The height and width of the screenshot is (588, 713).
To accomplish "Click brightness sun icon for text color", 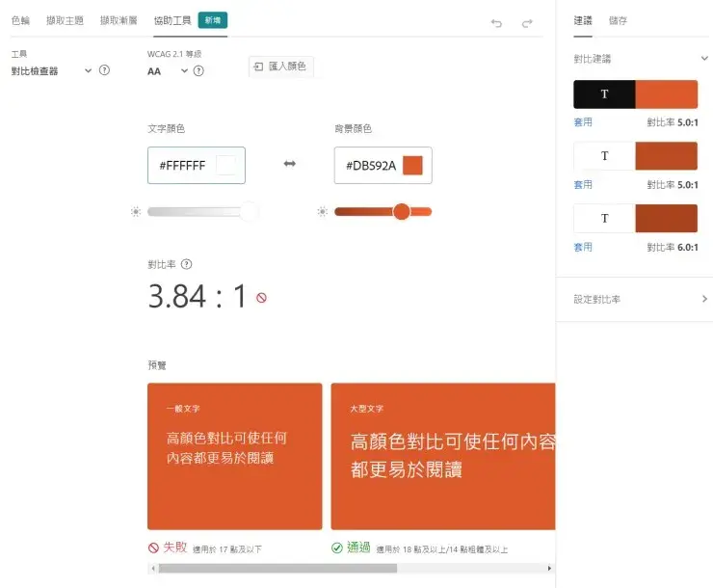I will [136, 211].
